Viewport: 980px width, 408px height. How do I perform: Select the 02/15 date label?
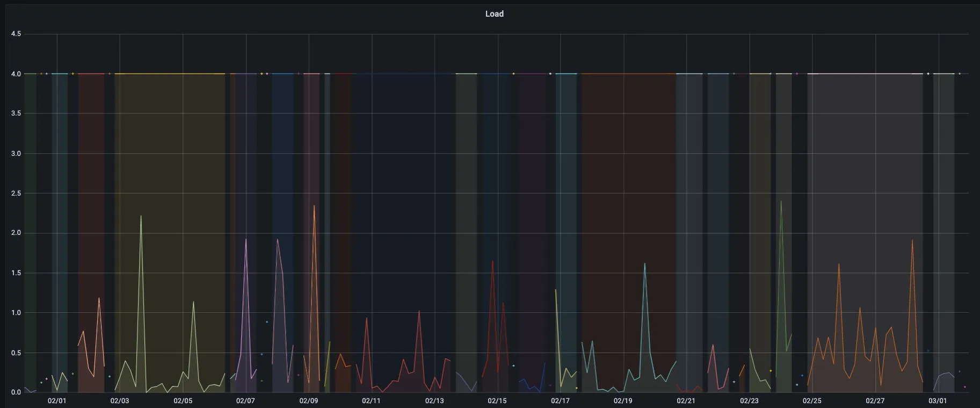[497, 401]
